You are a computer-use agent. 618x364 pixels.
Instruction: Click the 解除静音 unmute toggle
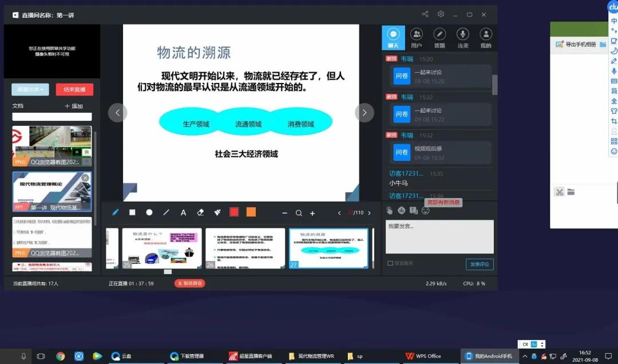coord(189,283)
